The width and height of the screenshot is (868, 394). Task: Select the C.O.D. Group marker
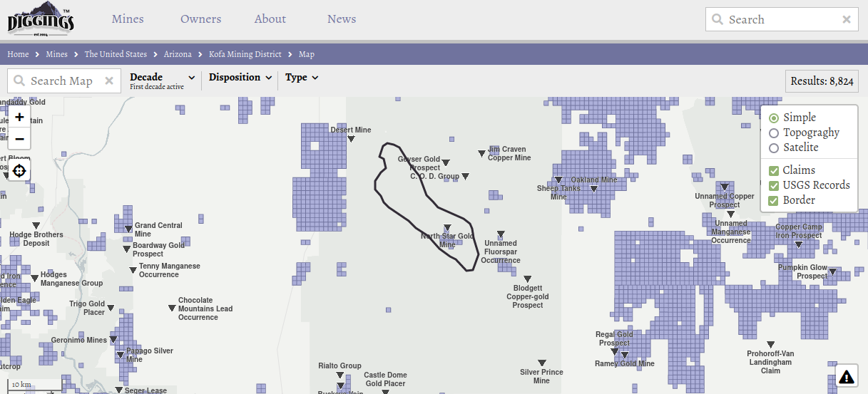tap(465, 176)
